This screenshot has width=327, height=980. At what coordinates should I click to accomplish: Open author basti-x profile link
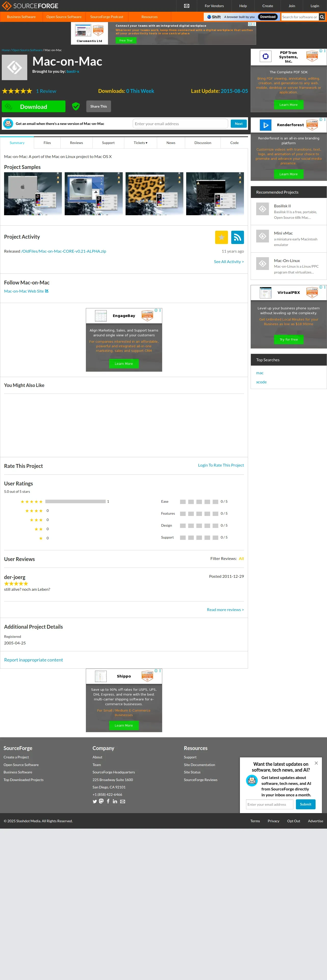[x=73, y=71]
